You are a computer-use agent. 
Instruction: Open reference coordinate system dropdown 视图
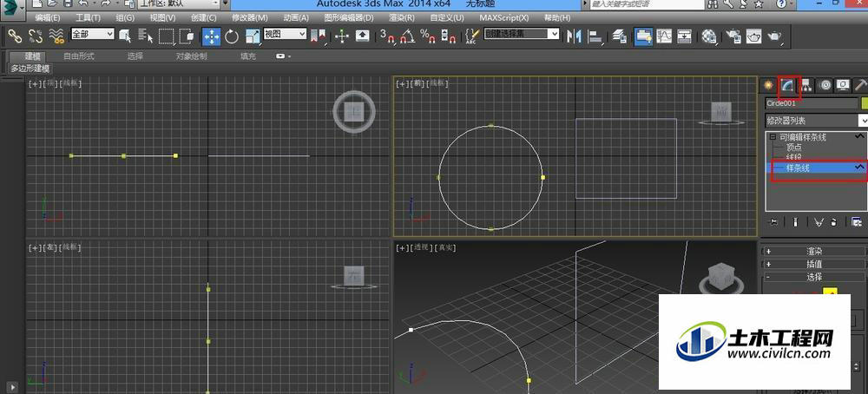285,34
